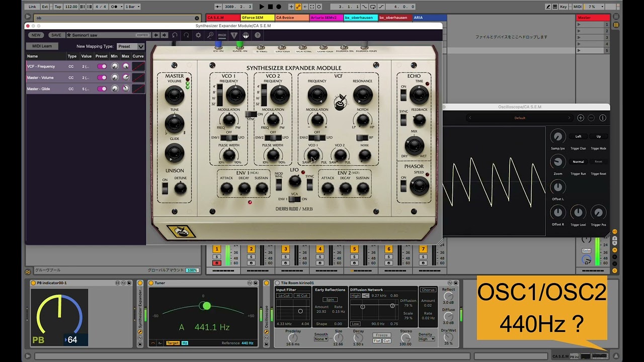Undo using the S.E.M plugin undo arrow

(175, 35)
